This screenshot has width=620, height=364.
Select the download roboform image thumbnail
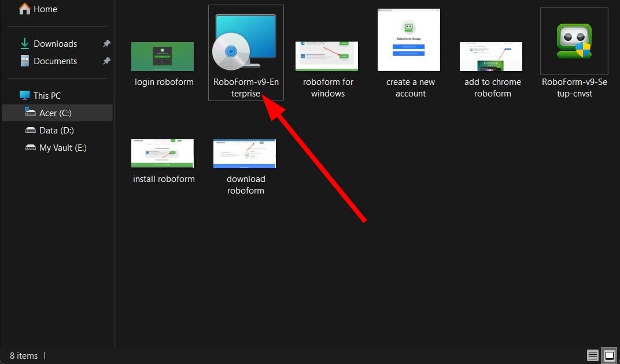[x=245, y=153]
